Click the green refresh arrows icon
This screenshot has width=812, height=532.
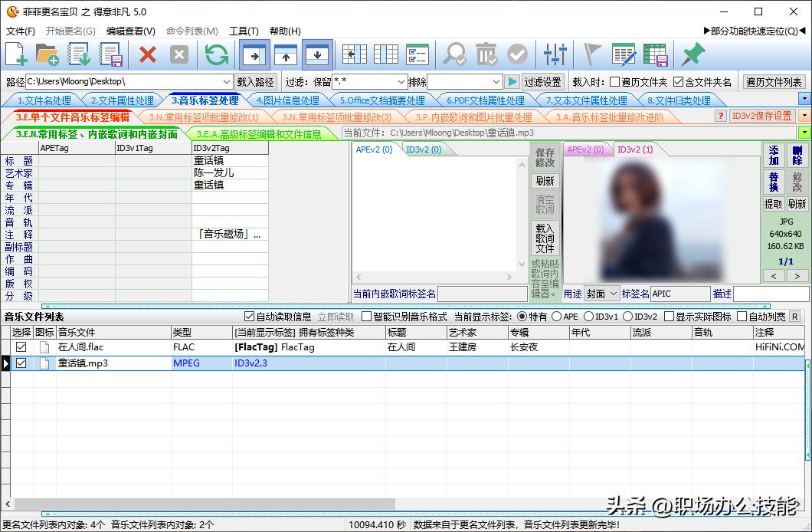click(217, 54)
